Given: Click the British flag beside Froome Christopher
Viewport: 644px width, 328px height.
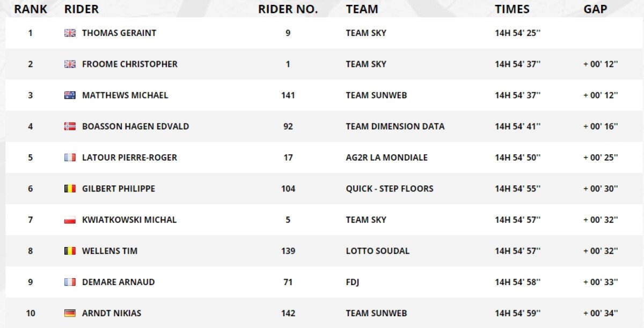Looking at the screenshot, I should click(x=70, y=64).
